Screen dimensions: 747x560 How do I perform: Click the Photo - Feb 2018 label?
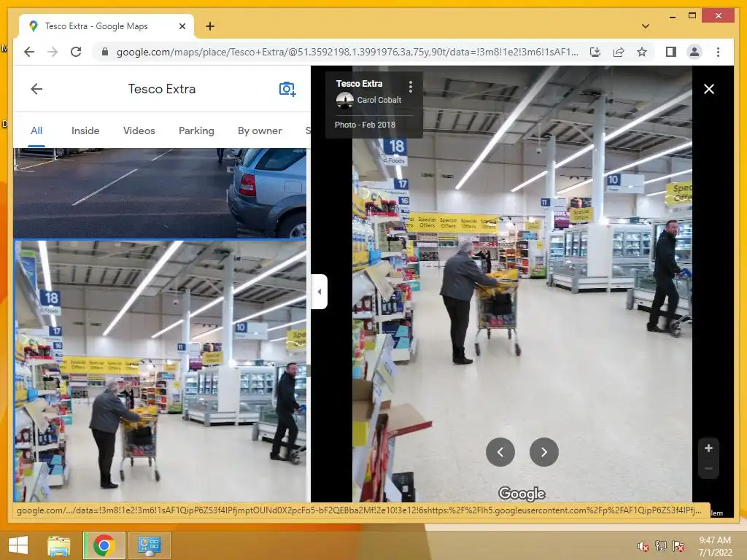(x=365, y=125)
